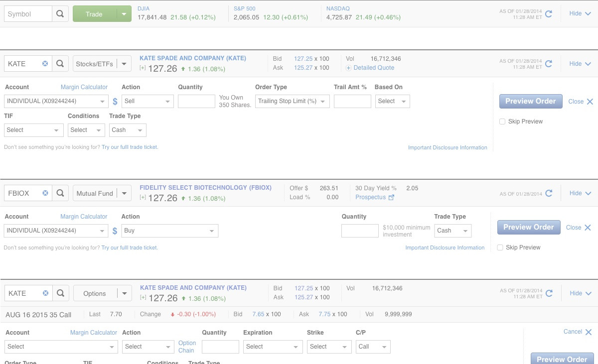This screenshot has height=364, width=598.
Task: Open the Conditions Select dropdown
Action: tap(86, 130)
